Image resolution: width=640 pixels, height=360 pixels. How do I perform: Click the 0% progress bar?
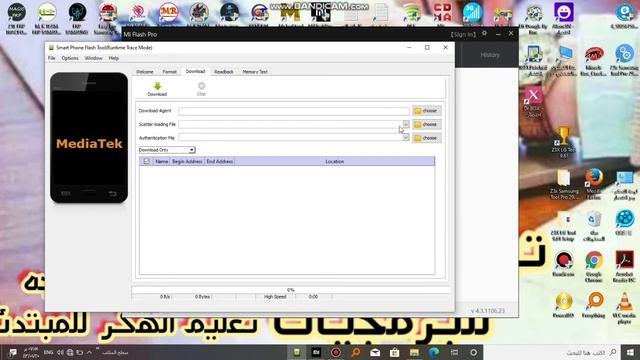click(x=291, y=290)
